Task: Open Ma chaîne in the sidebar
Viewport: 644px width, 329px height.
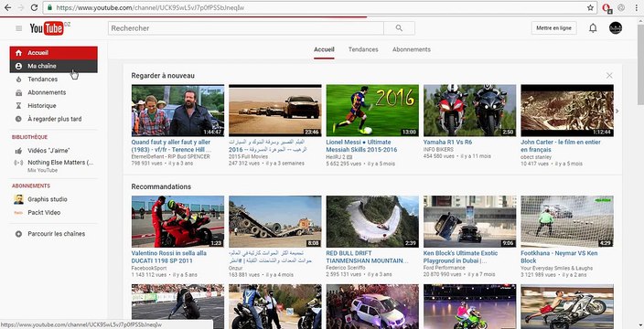Action: pyautogui.click(x=53, y=66)
